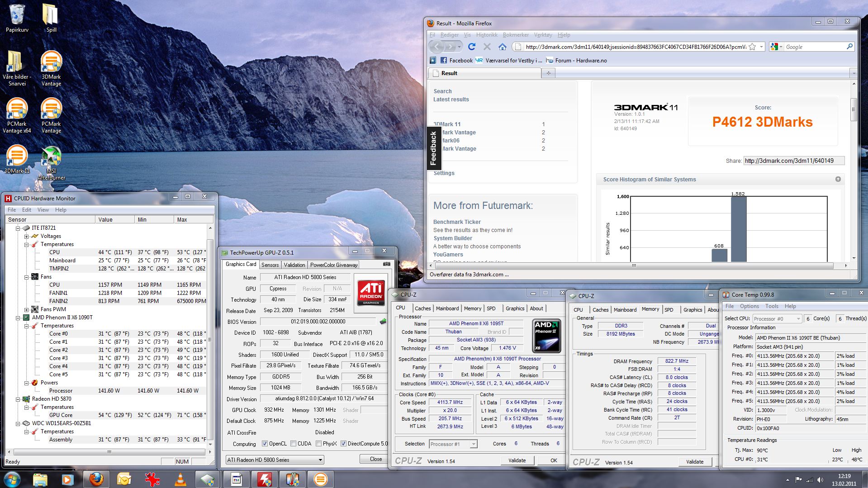
Task: Open the View menu in Hardware Monitor
Action: pyautogui.click(x=43, y=210)
